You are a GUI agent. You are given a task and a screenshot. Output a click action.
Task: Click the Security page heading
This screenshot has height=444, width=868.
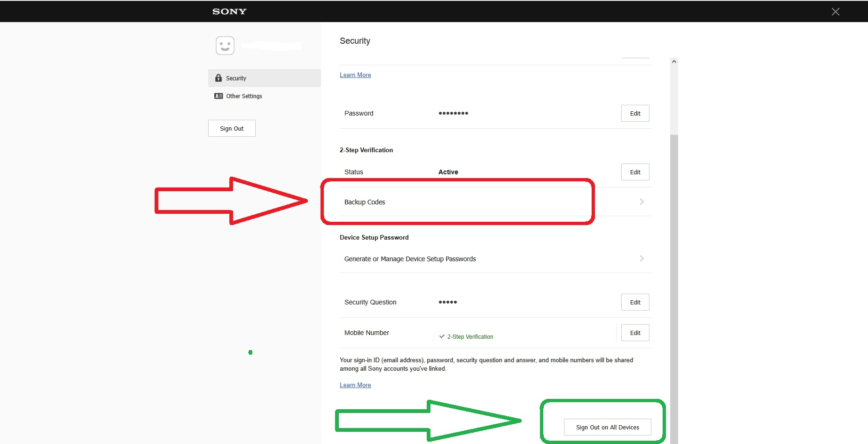tap(355, 41)
